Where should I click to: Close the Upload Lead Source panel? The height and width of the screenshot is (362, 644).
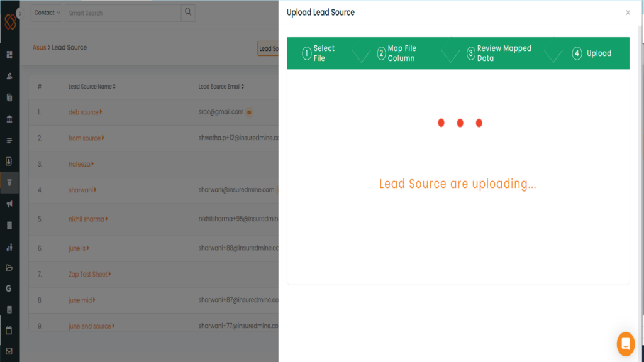click(628, 13)
